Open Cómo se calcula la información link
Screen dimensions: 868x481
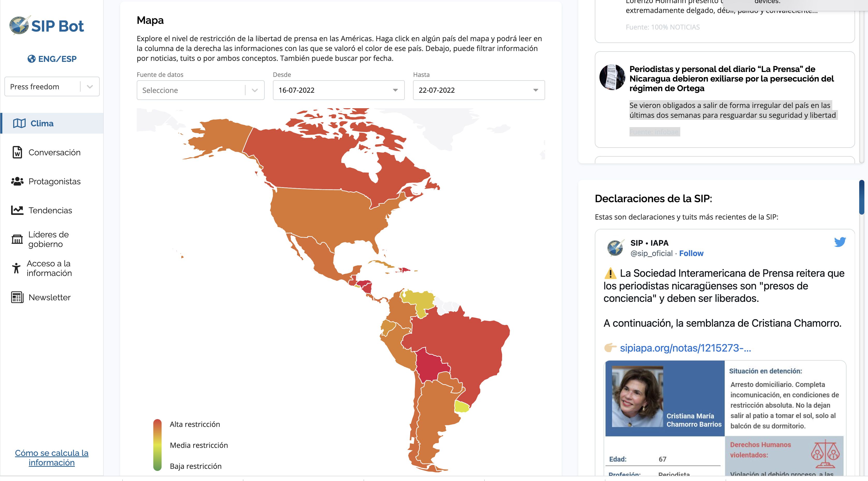coord(52,457)
